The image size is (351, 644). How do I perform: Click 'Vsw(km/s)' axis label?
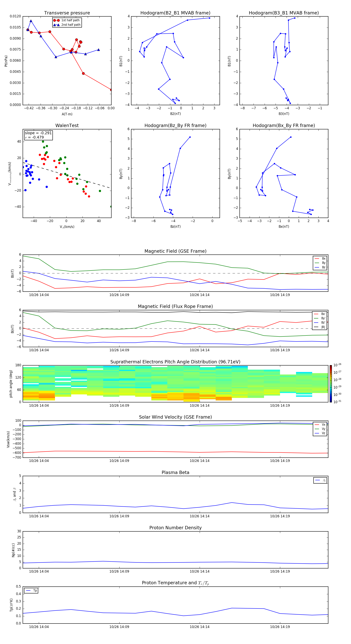pyautogui.click(x=8, y=439)
